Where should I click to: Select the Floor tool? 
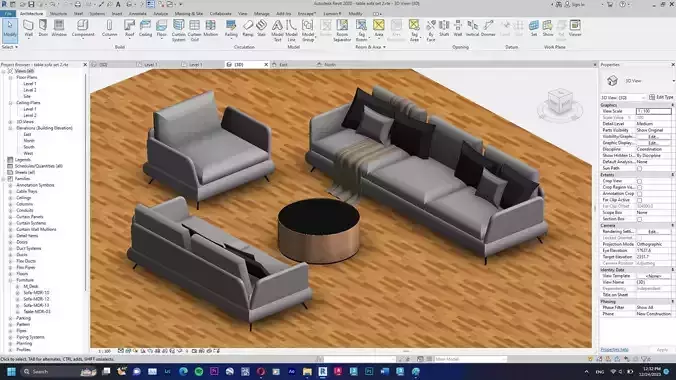pyautogui.click(x=162, y=28)
